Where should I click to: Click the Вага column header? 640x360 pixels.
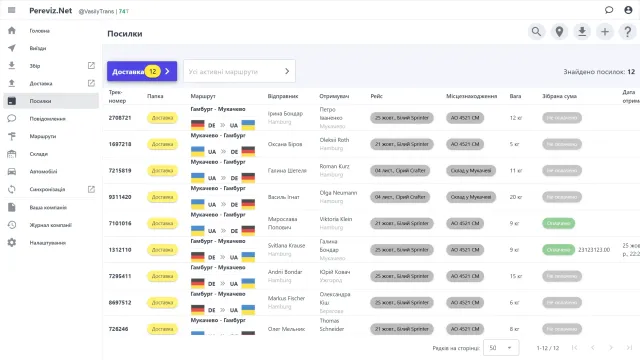[515, 96]
